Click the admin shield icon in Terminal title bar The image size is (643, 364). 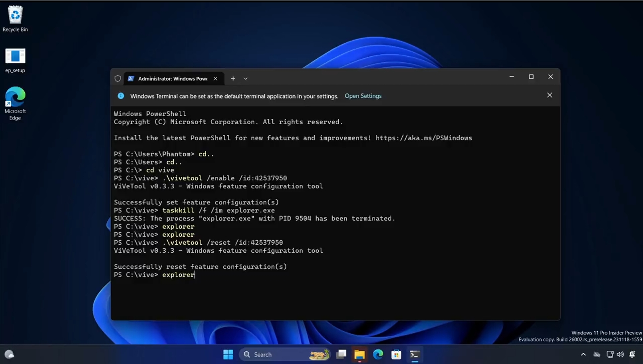pyautogui.click(x=117, y=79)
